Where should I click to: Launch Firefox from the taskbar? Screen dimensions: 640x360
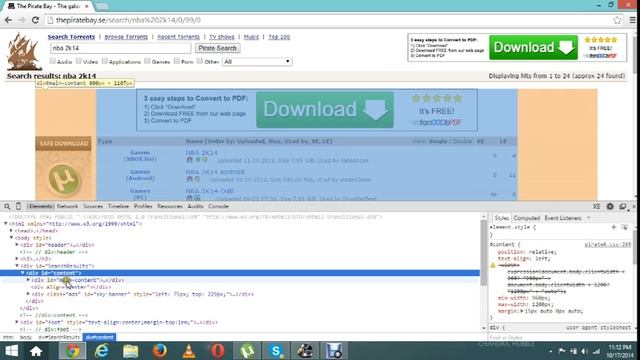(x=160, y=351)
